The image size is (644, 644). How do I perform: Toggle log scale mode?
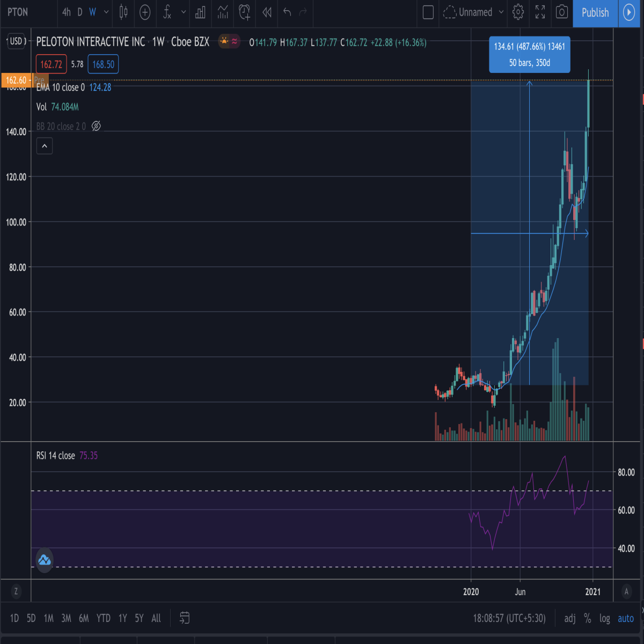pyautogui.click(x=605, y=618)
